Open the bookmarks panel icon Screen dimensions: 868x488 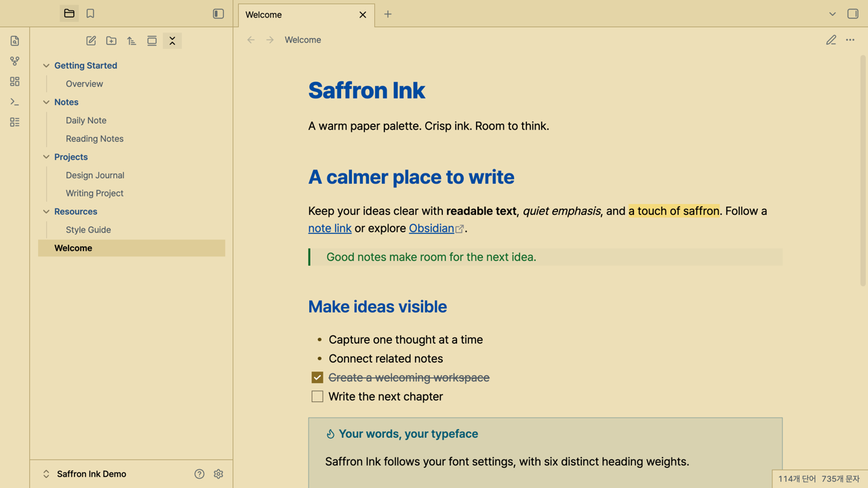pos(90,14)
